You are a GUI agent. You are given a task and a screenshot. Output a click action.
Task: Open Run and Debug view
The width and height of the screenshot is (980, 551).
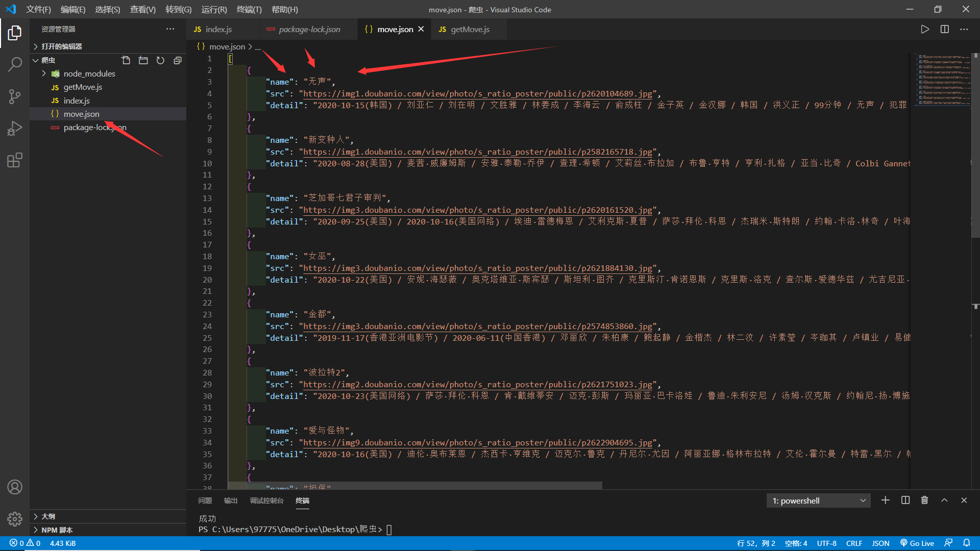pyautogui.click(x=14, y=128)
